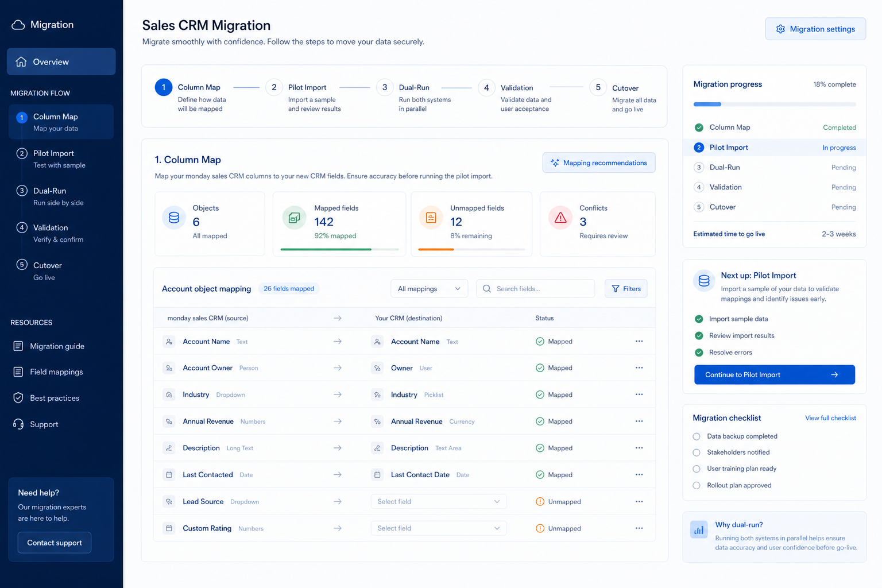Click Continue to Pilot Import button

coord(775,374)
